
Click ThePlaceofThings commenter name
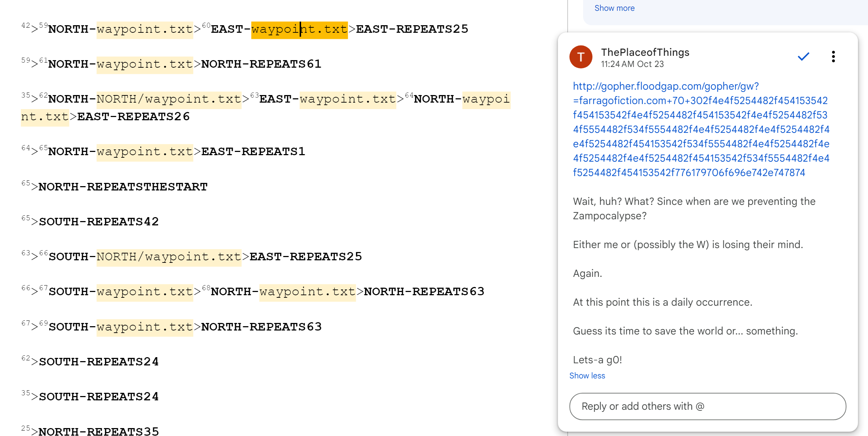tap(645, 52)
